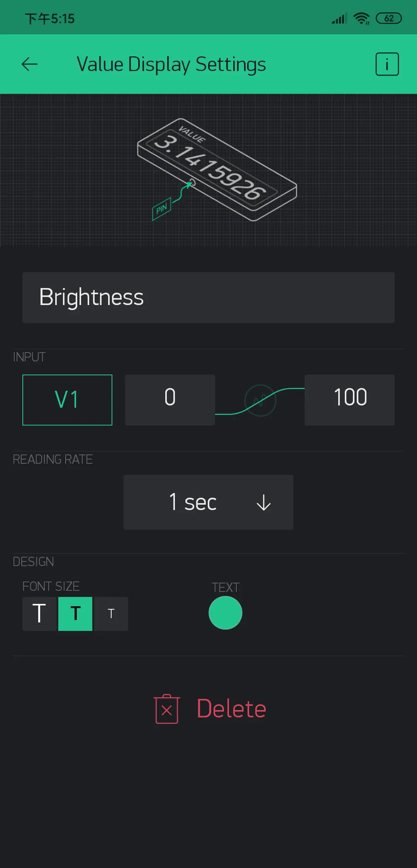Open the 1 sec reading rate dropdown
417x868 pixels.
click(208, 502)
